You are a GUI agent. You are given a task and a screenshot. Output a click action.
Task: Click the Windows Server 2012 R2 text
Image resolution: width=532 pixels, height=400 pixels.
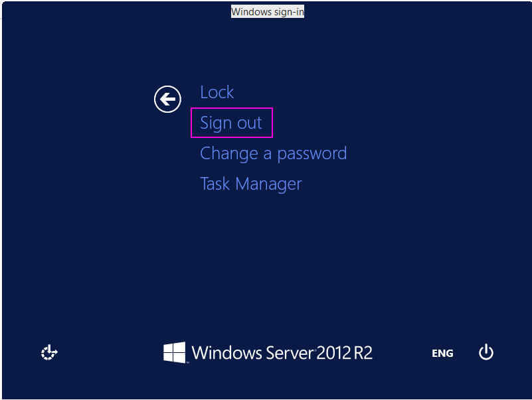click(282, 352)
